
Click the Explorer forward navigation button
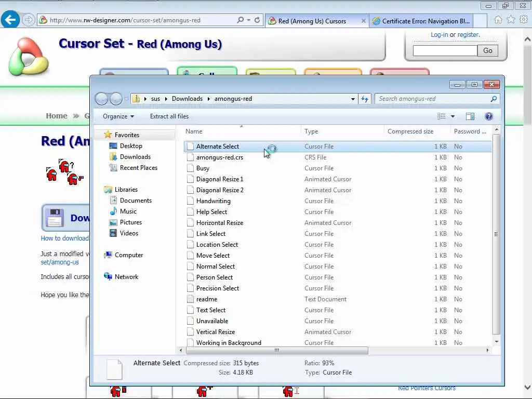(116, 99)
